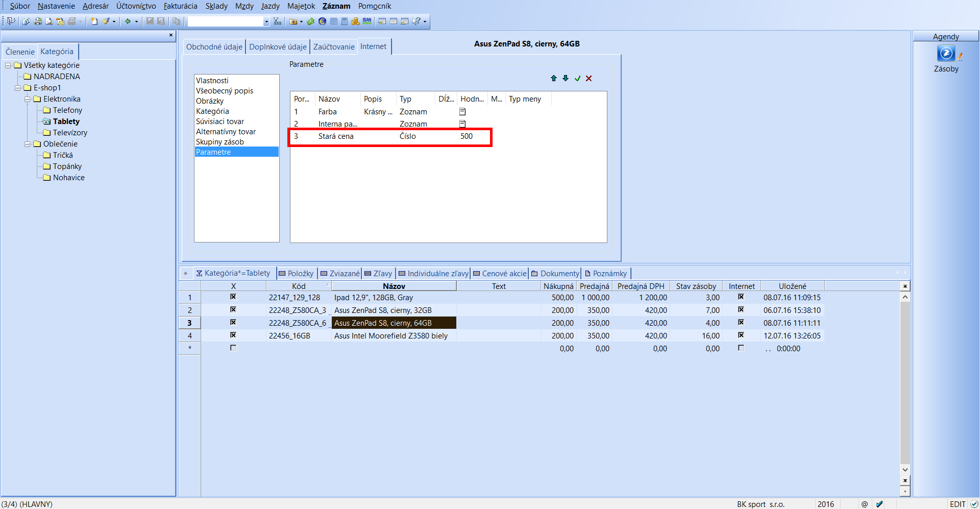The image size is (980, 509).
Task: Open dropdown arrow next to folder-star icon
Action: tap(301, 21)
